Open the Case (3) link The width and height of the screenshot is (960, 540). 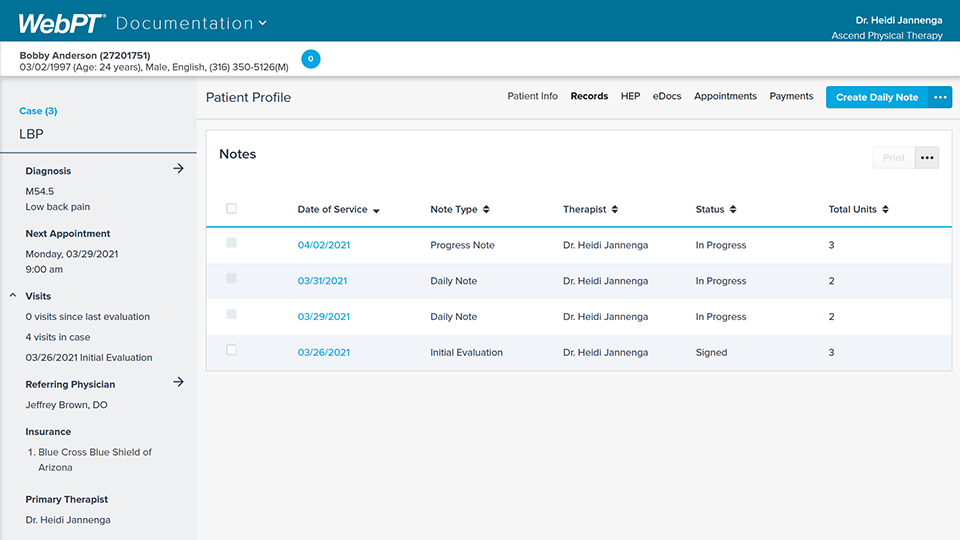[x=38, y=111]
